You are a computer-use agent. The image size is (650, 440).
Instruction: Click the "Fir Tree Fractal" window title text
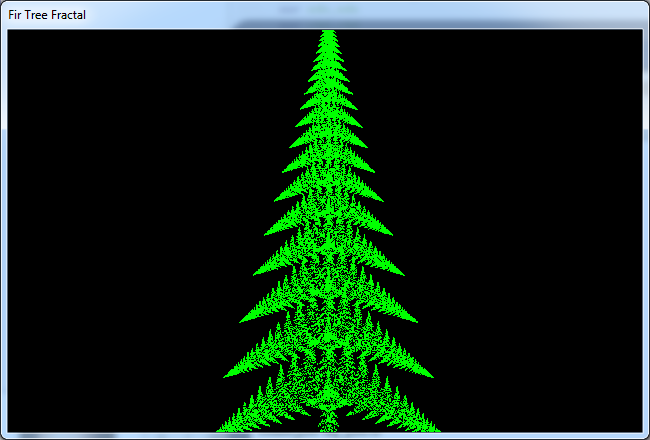47,16
